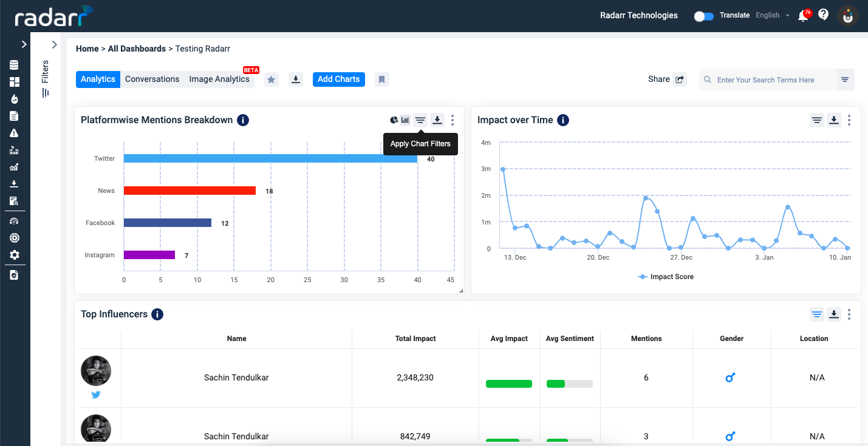
Task: Click the Share button
Action: point(667,79)
